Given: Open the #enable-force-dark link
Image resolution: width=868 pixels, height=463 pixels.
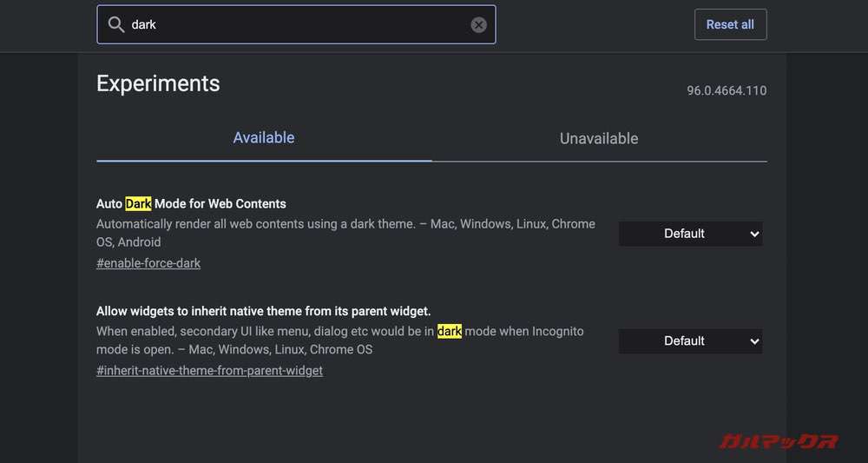Looking at the screenshot, I should [148, 263].
